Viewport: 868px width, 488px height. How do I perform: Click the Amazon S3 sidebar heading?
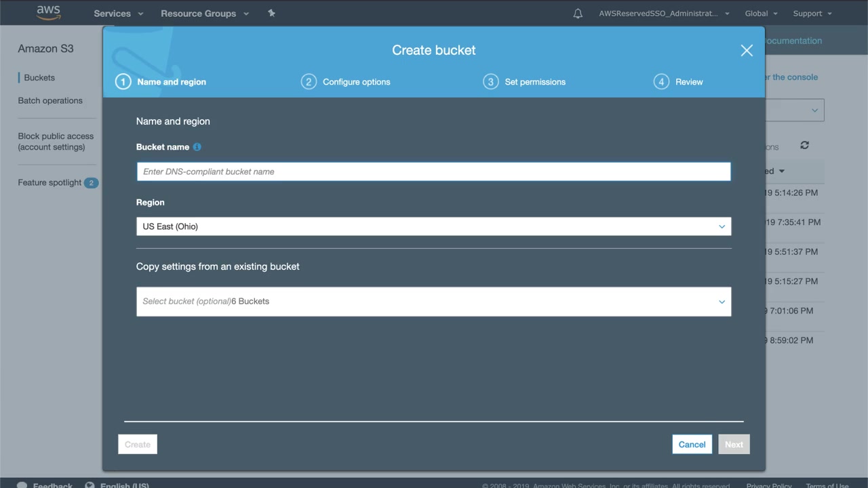pyautogui.click(x=45, y=49)
